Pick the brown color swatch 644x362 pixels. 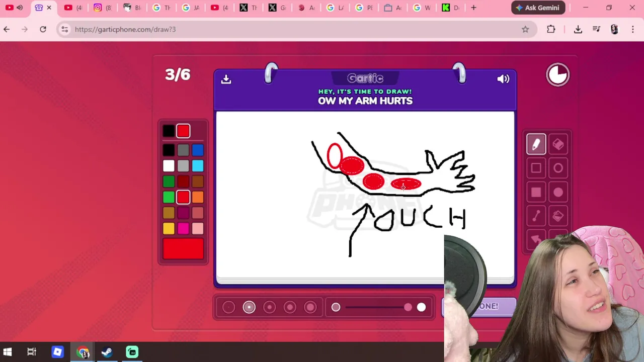pyautogui.click(x=198, y=181)
